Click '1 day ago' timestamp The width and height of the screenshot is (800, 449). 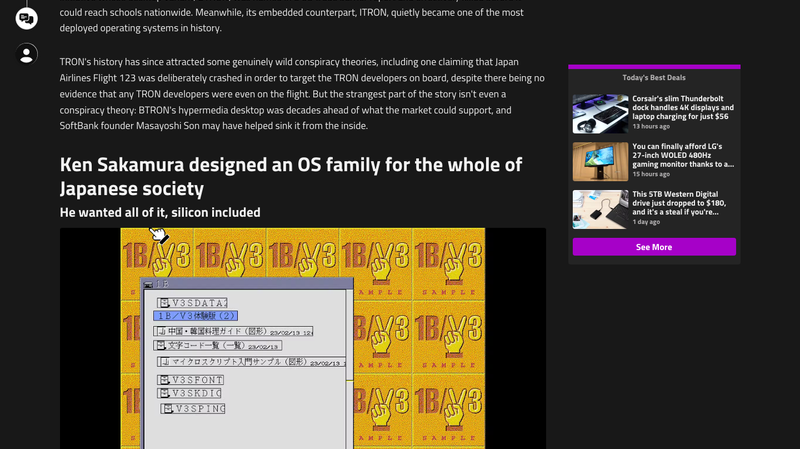646,222
